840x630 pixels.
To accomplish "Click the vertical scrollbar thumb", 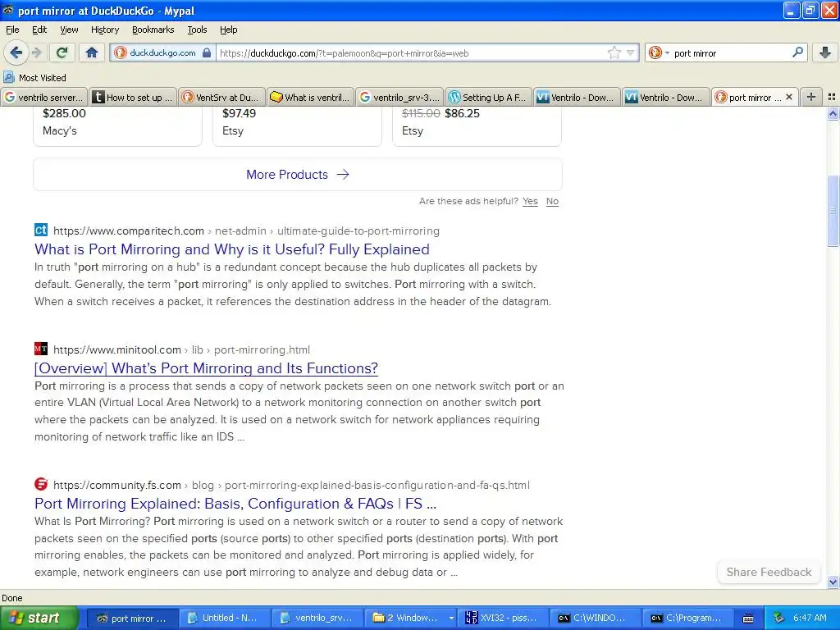I will [833, 211].
